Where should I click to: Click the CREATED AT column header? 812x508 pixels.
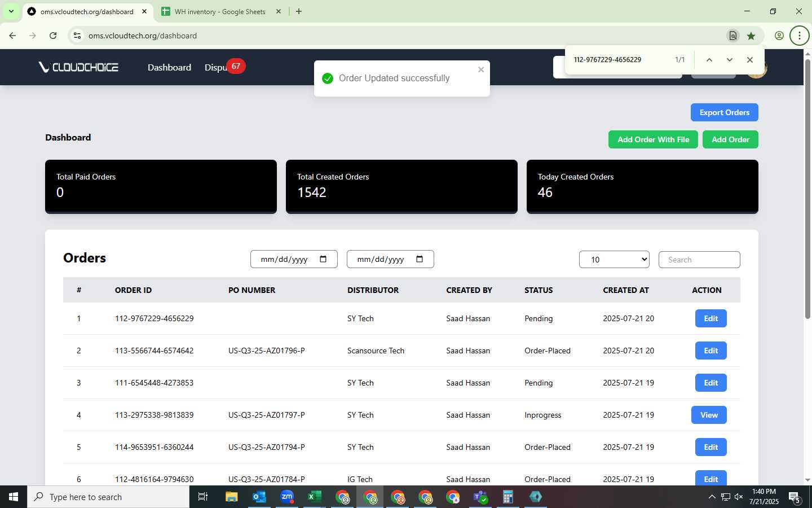point(626,290)
